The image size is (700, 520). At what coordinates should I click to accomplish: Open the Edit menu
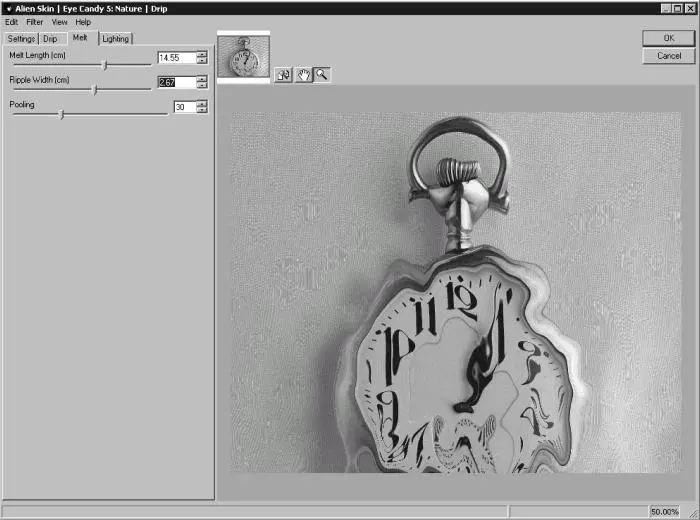(x=11, y=22)
